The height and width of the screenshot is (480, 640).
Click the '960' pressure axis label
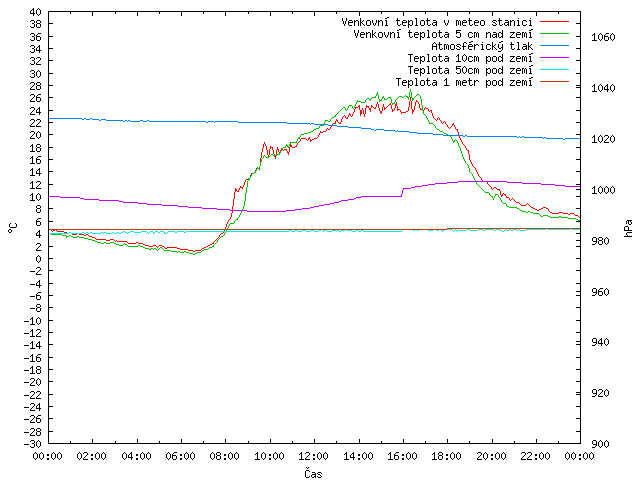(x=600, y=292)
